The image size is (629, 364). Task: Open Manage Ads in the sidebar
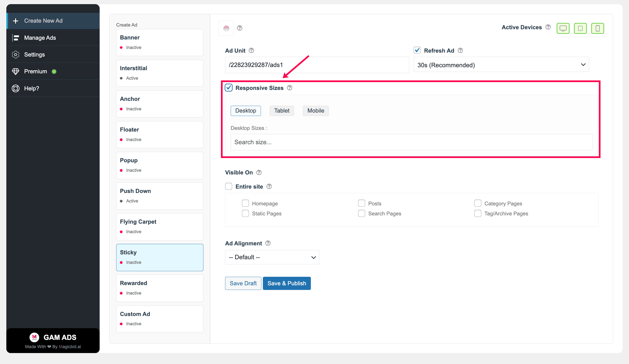click(x=53, y=38)
